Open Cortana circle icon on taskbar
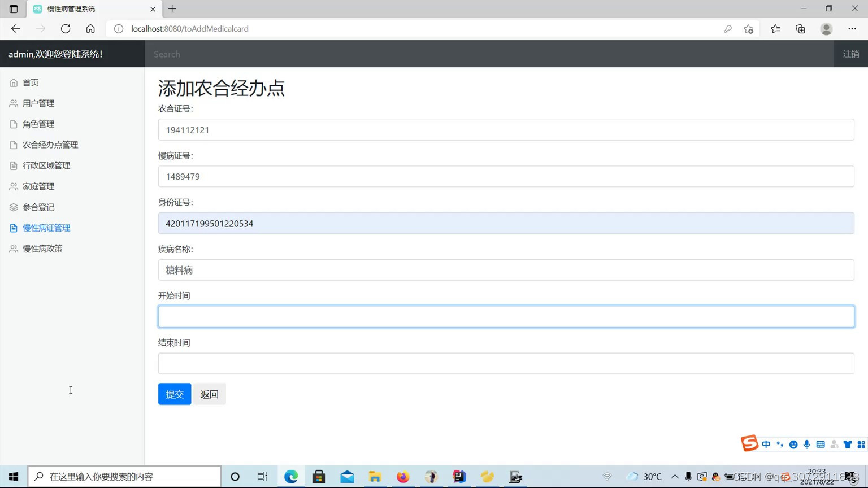This screenshot has width=868, height=488. click(235, 477)
